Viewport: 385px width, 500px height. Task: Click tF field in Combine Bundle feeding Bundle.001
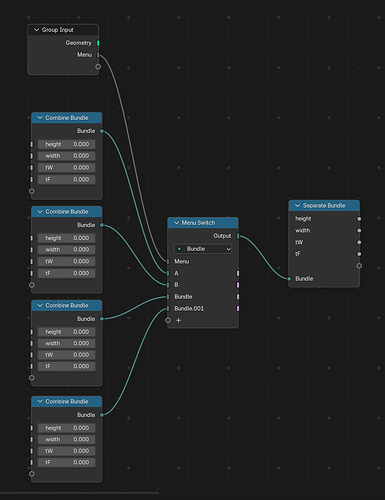66,463
